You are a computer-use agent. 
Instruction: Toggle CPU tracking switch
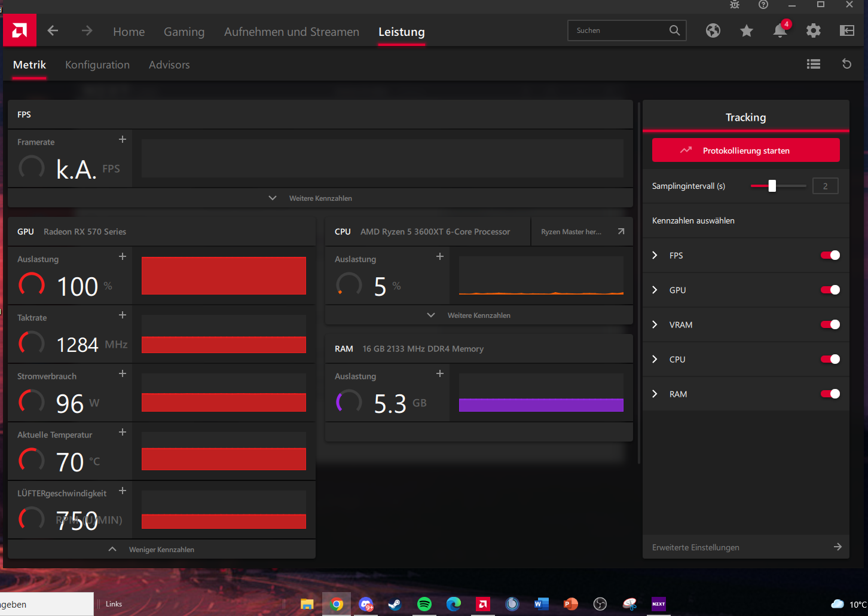pyautogui.click(x=830, y=359)
